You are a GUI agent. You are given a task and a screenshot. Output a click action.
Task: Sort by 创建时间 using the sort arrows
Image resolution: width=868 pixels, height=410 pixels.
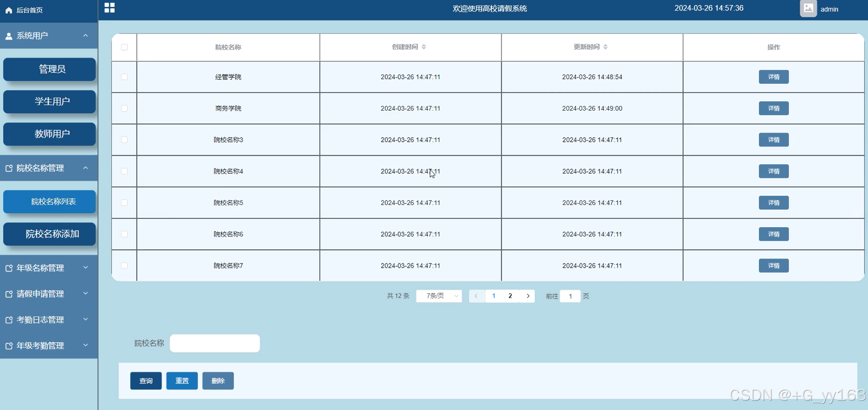tap(424, 47)
